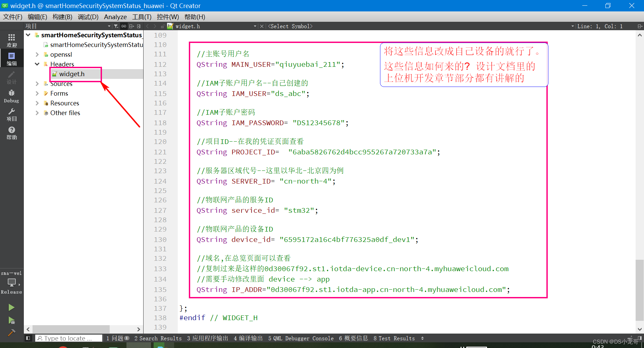This screenshot has width=644, height=348.
Task: Select widget.h in the project tree
Action: (72, 74)
